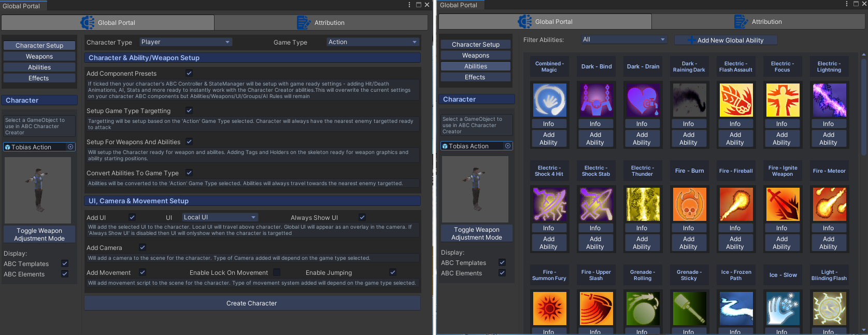
Task: Click the Electric Shock 4 Hit icon
Action: click(549, 204)
